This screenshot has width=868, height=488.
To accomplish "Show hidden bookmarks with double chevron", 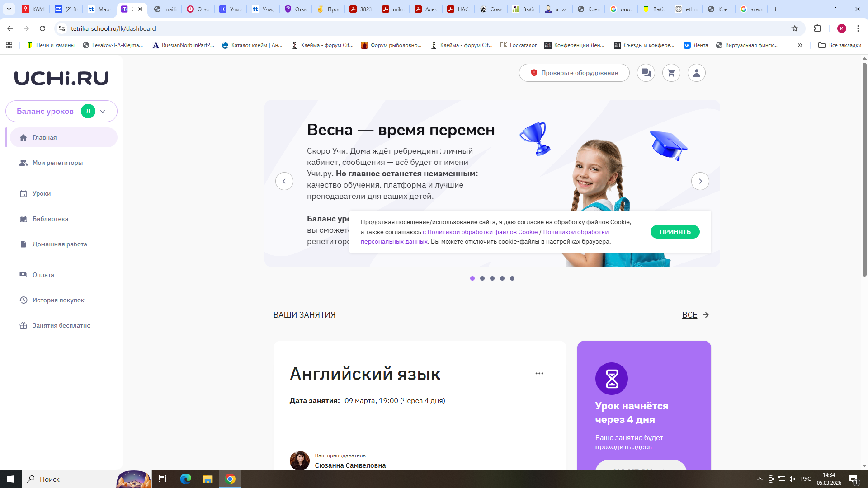I will (x=800, y=45).
